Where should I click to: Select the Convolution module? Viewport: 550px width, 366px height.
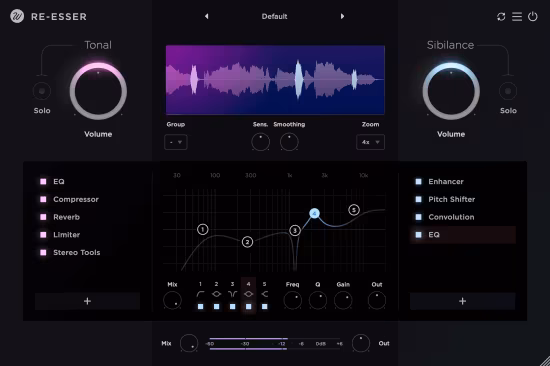click(451, 217)
